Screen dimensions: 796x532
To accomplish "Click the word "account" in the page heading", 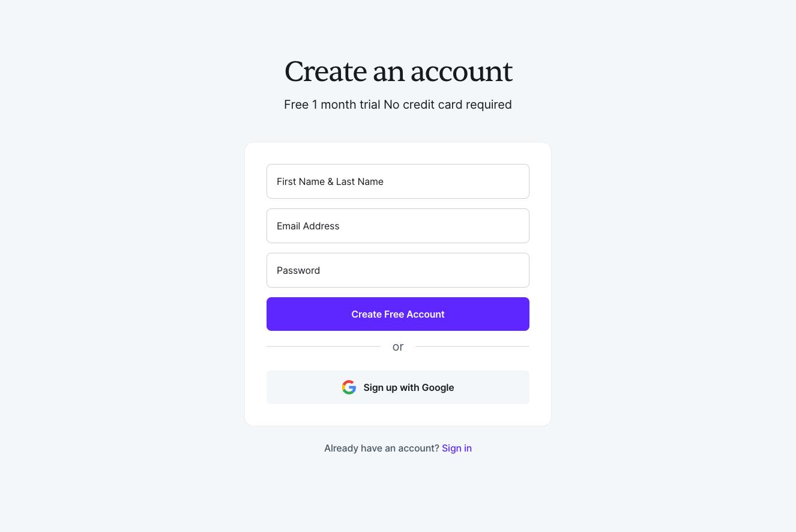I will tap(461, 71).
